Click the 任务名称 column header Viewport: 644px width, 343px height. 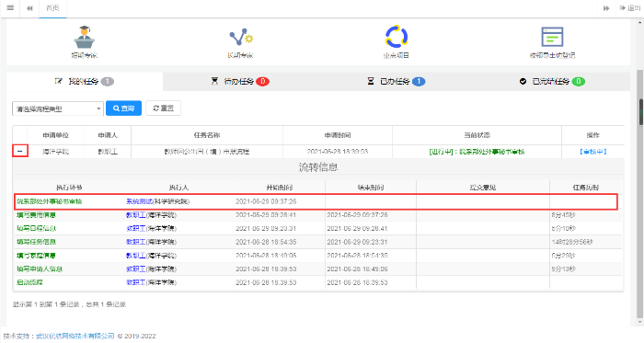[x=207, y=135]
